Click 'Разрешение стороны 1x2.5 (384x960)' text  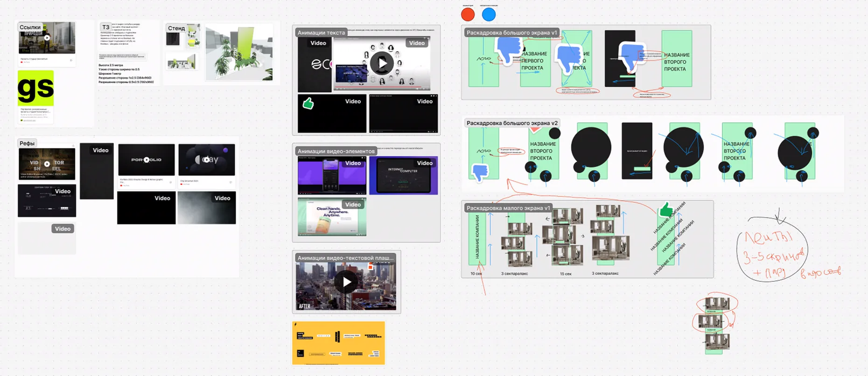coord(125,78)
